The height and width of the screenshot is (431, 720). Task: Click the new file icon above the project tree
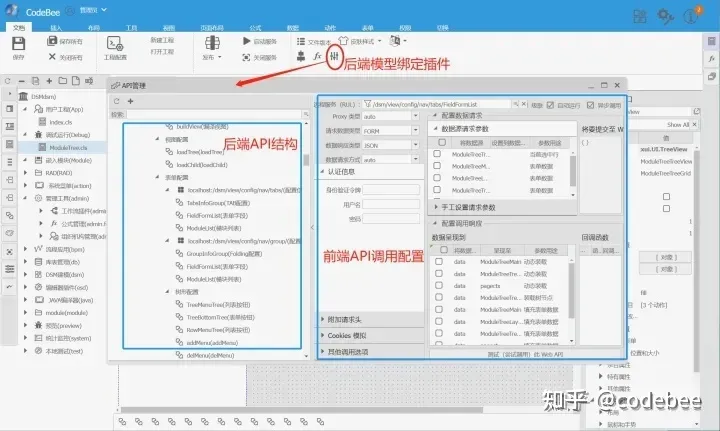[76, 81]
